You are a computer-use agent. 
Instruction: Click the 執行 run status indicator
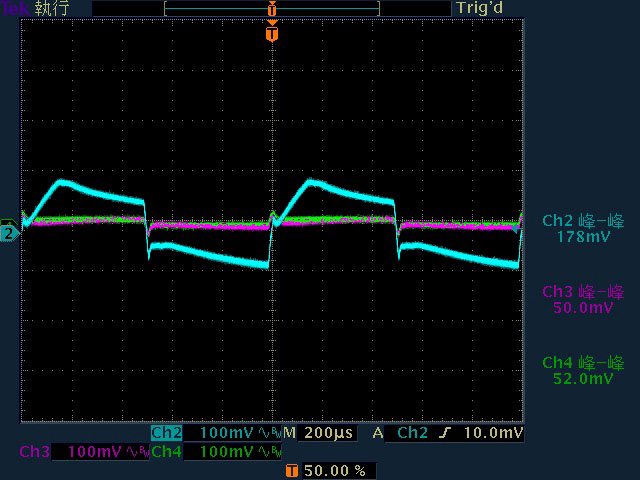pyautogui.click(x=50, y=8)
